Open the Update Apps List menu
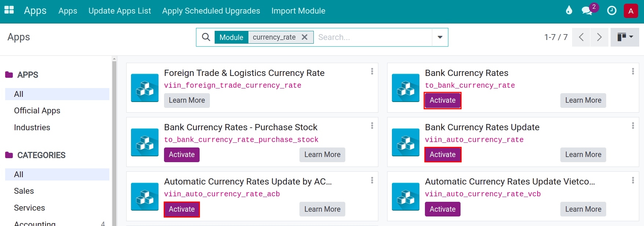Image resolution: width=644 pixels, height=226 pixels. [120, 11]
